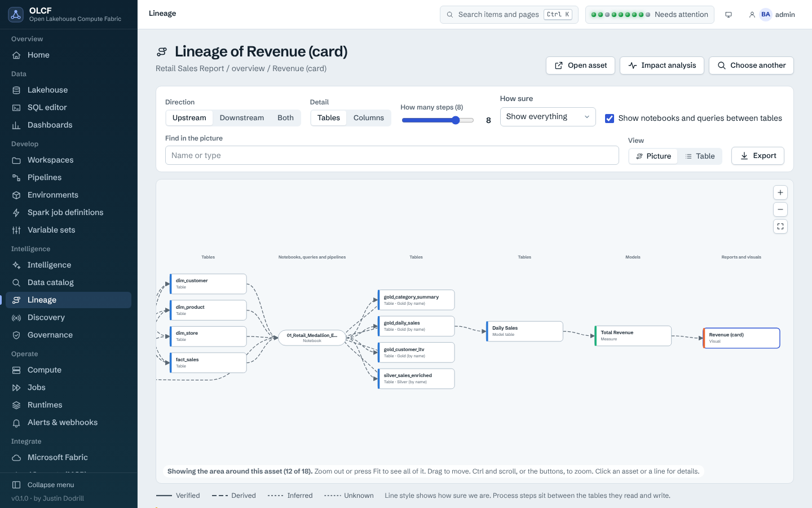Viewport: 812px width, 508px height.
Task: Open Needs attention status indicator
Action: 650,15
